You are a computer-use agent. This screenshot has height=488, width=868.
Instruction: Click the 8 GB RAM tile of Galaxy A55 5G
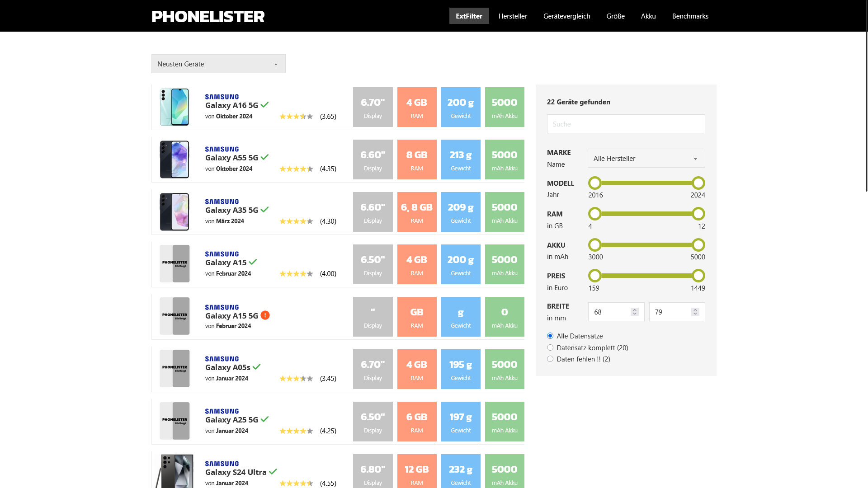click(x=416, y=160)
